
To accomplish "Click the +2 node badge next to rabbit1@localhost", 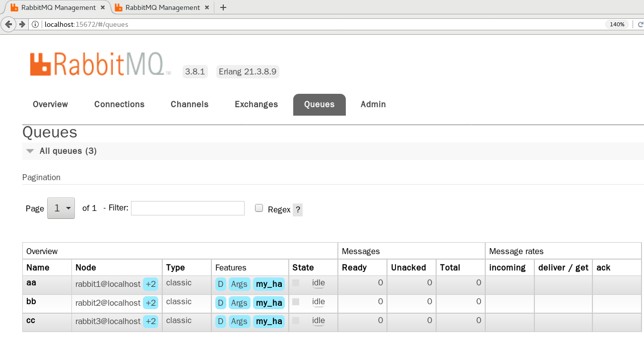I will pyautogui.click(x=150, y=284).
